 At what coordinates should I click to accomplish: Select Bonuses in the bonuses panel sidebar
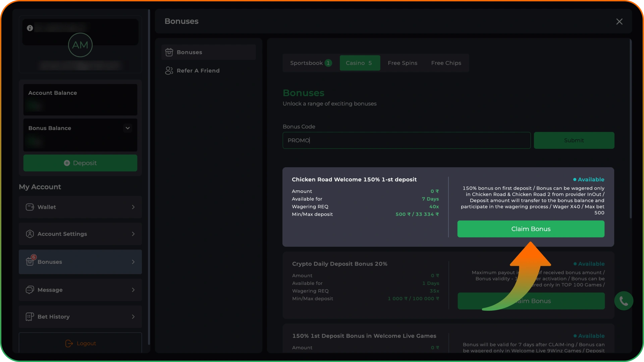coord(209,52)
